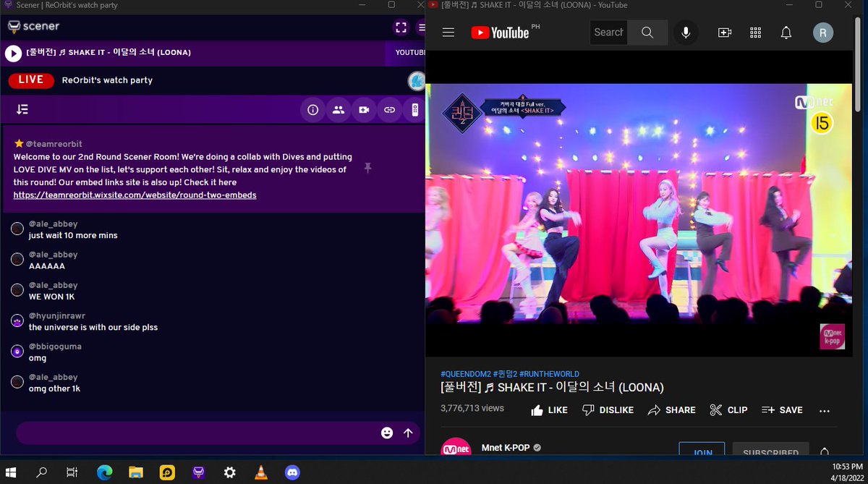
Task: Open the teamreorbit wixsite round-two-embeds link
Action: [x=135, y=195]
